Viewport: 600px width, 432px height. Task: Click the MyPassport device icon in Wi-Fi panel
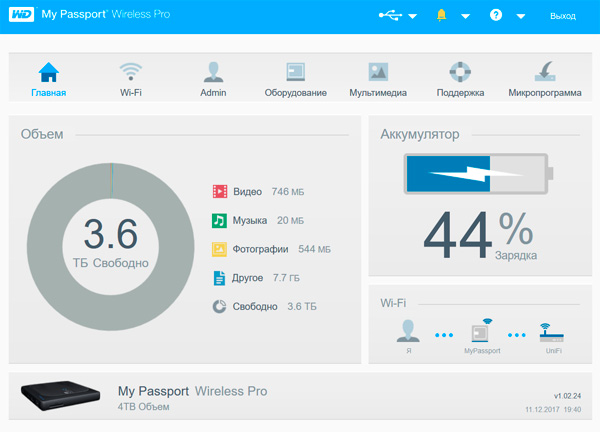click(x=484, y=330)
